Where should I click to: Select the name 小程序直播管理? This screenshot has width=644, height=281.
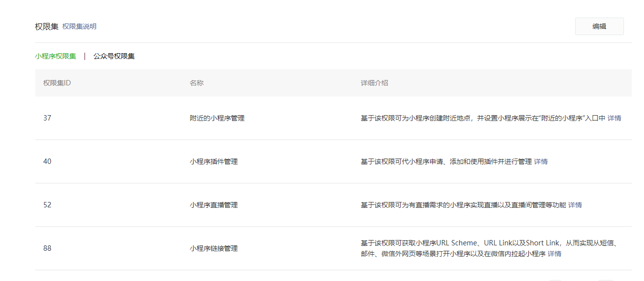pos(214,205)
